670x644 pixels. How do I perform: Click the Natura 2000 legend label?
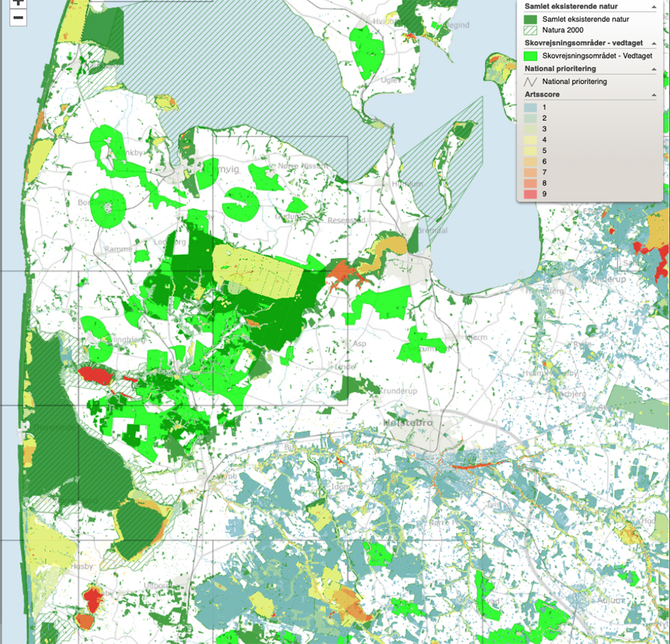tap(563, 30)
